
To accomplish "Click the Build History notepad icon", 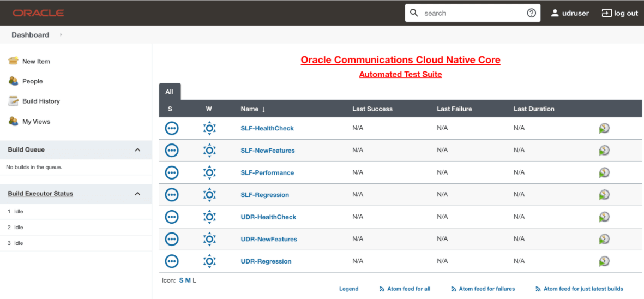I will coord(14,101).
